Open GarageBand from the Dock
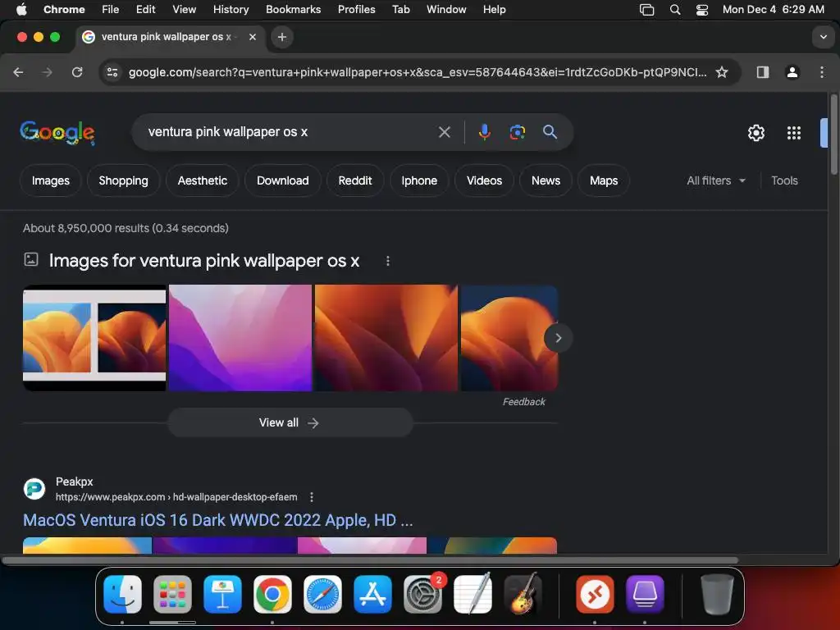 pos(523,595)
